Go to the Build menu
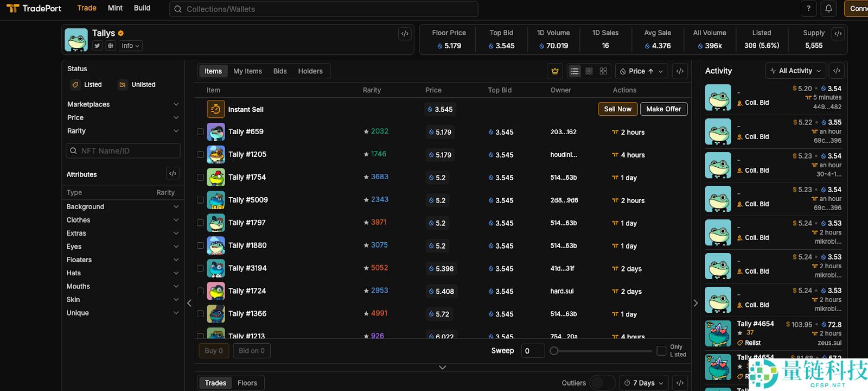Image resolution: width=868 pixels, height=391 pixels. tap(142, 8)
